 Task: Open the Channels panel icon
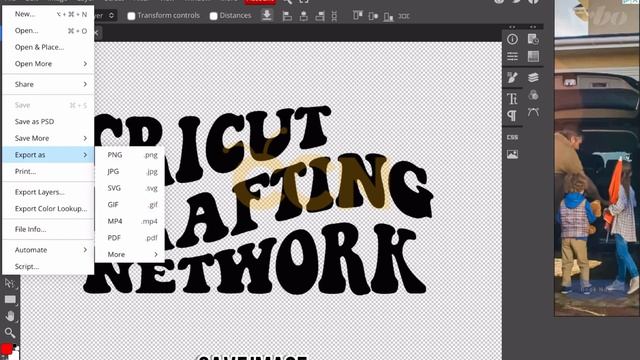pos(533,96)
